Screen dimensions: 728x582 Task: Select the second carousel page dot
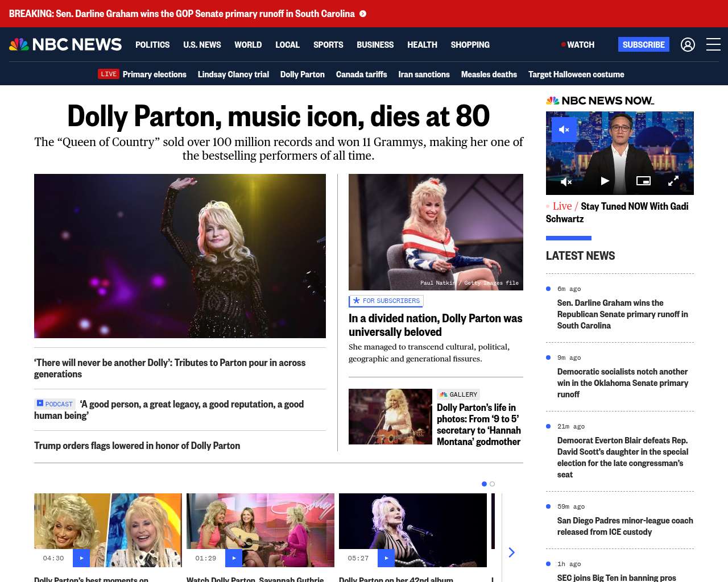(492, 484)
